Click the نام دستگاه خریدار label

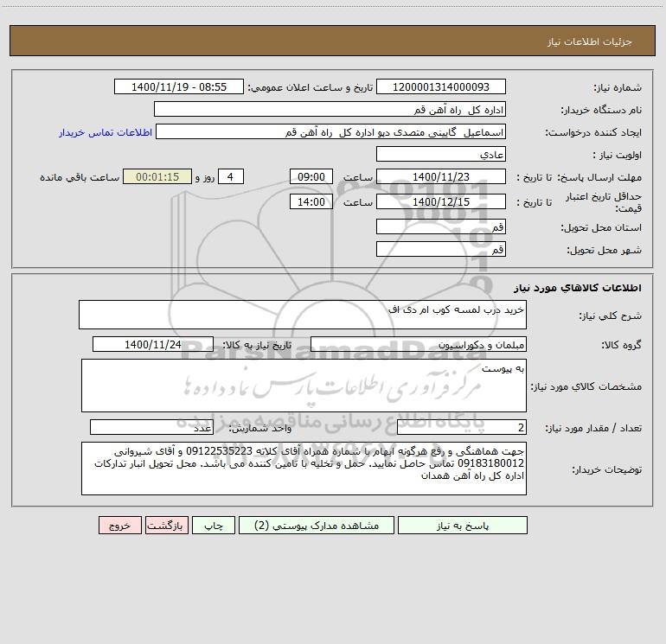point(601,110)
